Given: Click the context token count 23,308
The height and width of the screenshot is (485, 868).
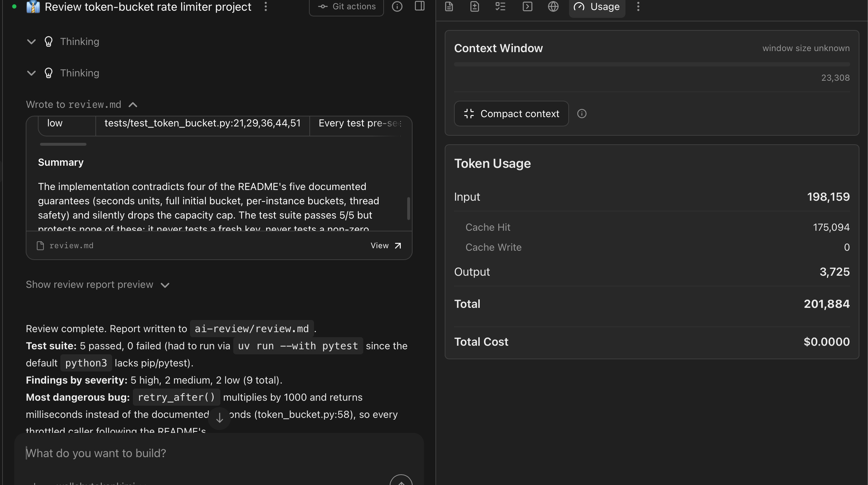Looking at the screenshot, I should [x=835, y=78].
